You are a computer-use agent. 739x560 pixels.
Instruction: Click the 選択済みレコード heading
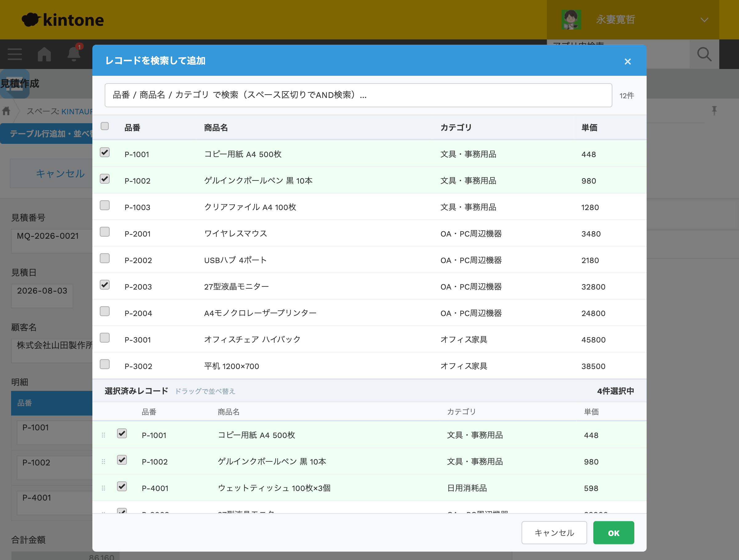pyautogui.click(x=136, y=391)
